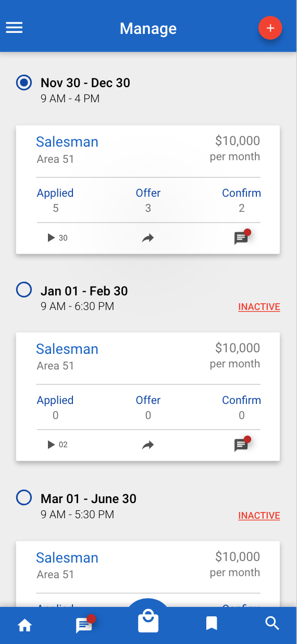
Task: Open bookmarks in bottom navigation
Action: coord(212,624)
